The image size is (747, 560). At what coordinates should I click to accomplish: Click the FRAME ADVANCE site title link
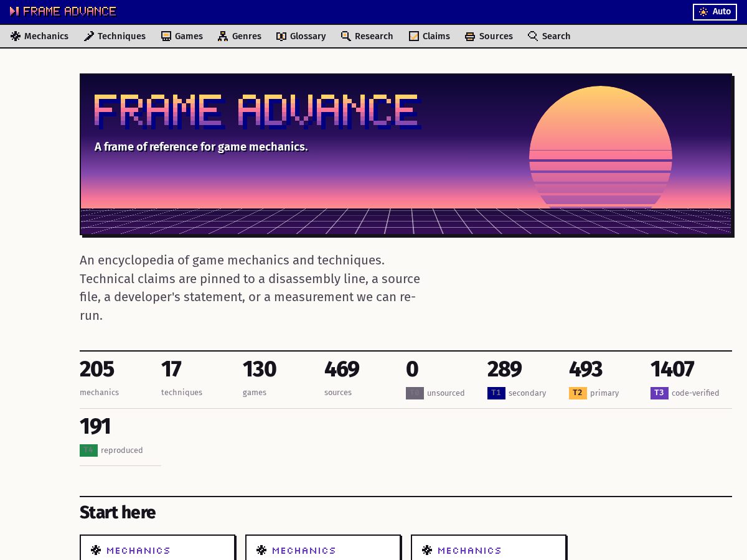point(63,11)
